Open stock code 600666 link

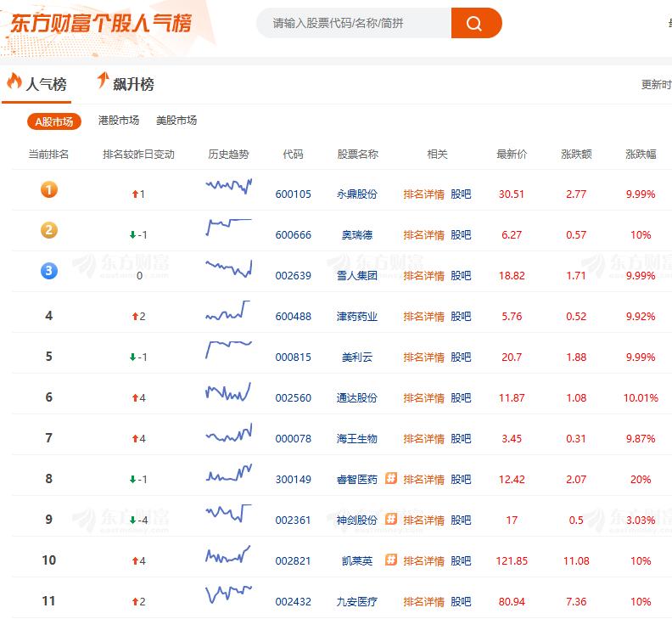click(293, 235)
